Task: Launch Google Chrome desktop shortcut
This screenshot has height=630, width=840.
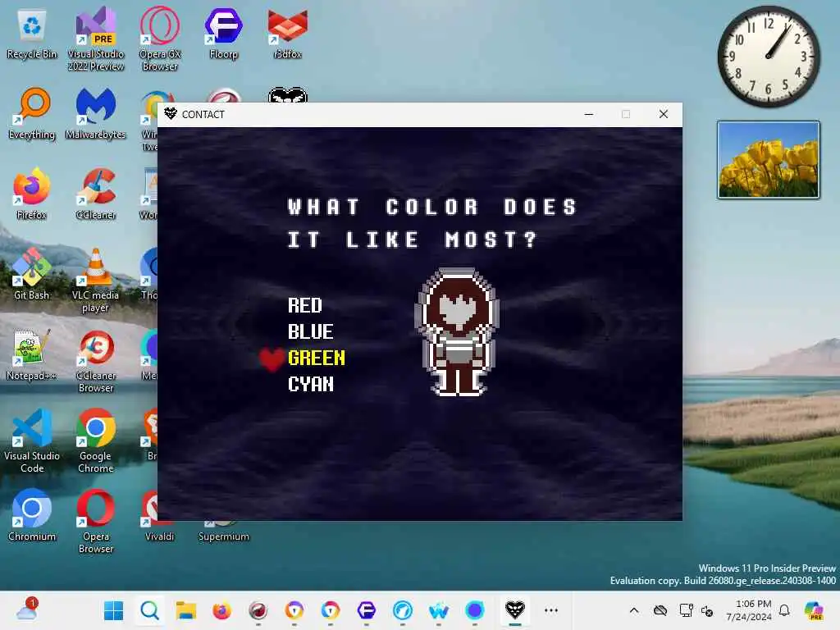Action: 96,441
